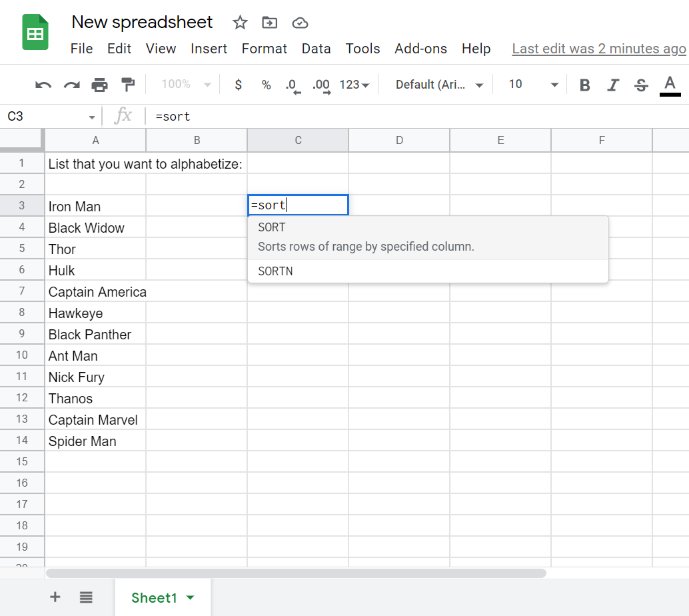Check the cloud save status icon
This screenshot has width=689, height=616.
click(x=300, y=23)
